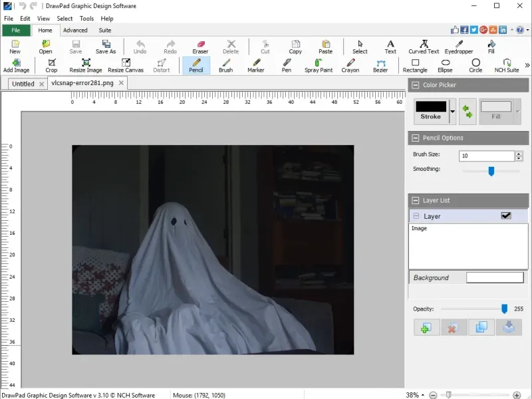Duplicate the current layer
532x399 pixels.
pyautogui.click(x=481, y=327)
